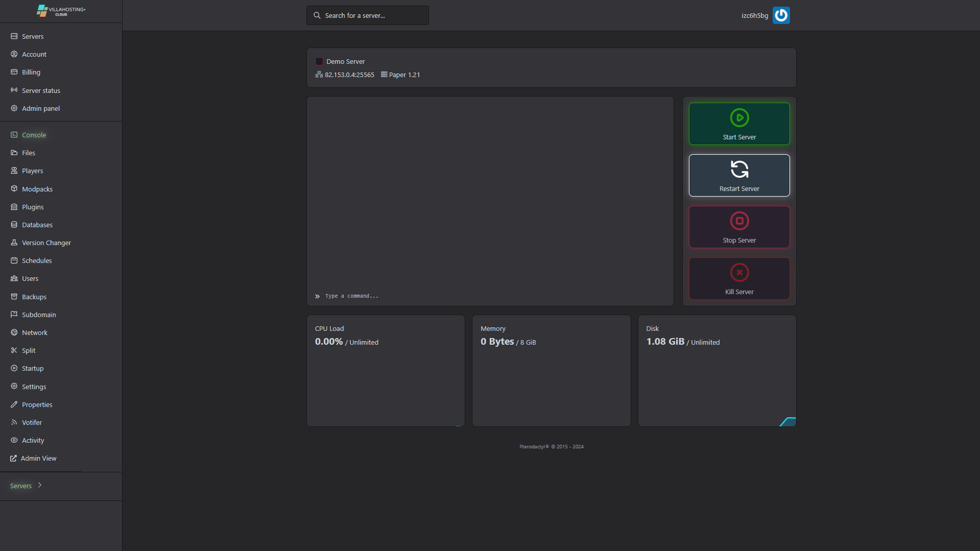Screen dimensions: 980x551
Task: Click the power avatar icon beside username
Action: tap(781, 15)
